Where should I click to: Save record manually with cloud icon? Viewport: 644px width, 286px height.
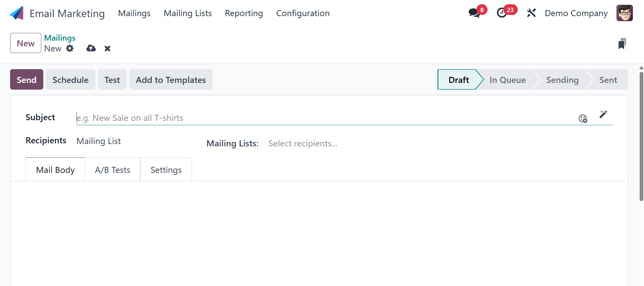(91, 48)
